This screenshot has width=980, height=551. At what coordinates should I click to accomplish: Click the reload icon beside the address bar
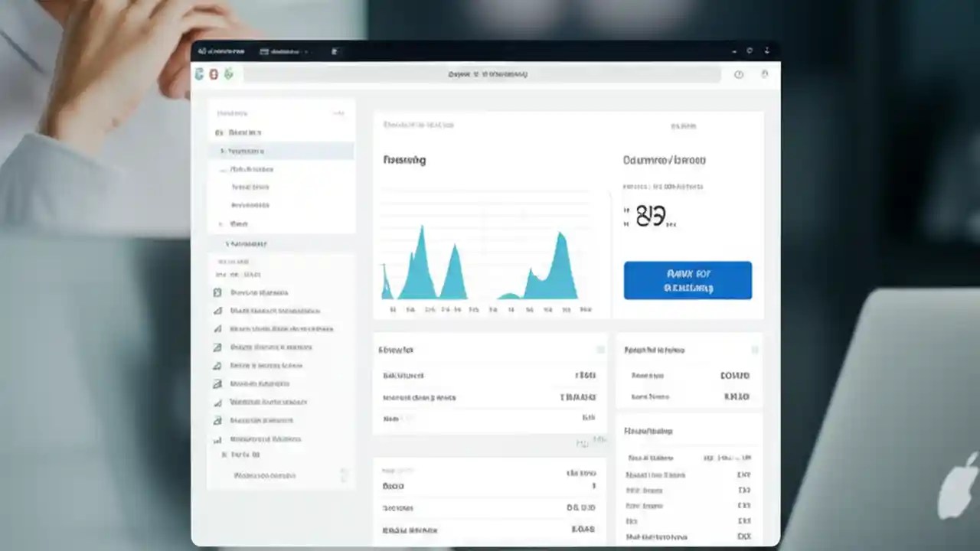click(x=227, y=74)
